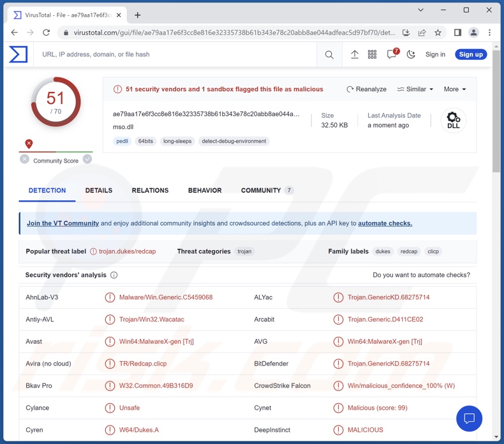Switch to the DETAILS tab
Screen dimensions: 504x444
point(99,190)
